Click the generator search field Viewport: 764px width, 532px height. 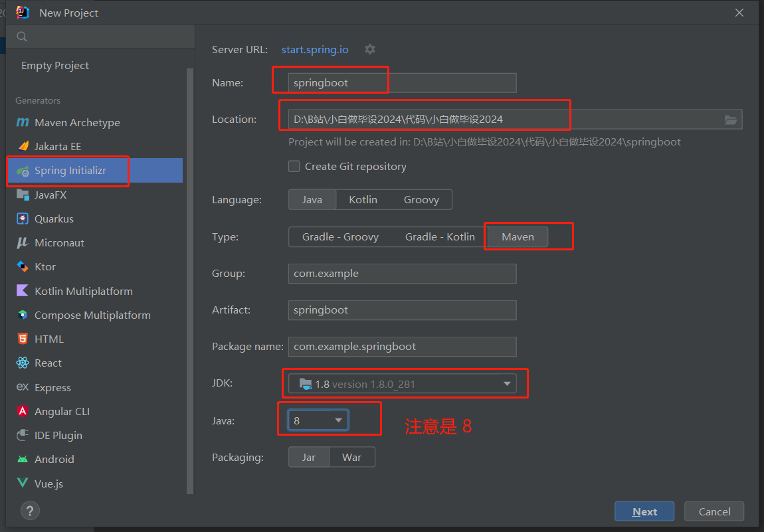click(x=100, y=36)
